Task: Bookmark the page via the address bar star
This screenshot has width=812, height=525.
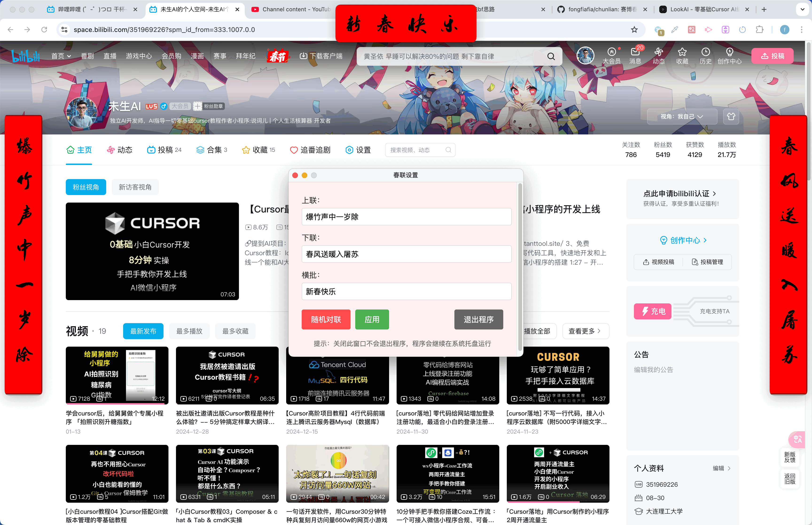Action: tap(634, 30)
